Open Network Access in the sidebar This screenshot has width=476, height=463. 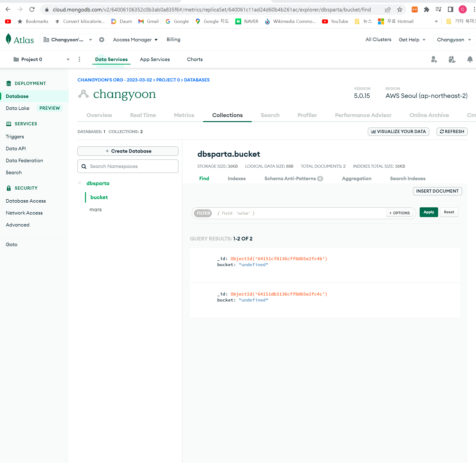(24, 213)
